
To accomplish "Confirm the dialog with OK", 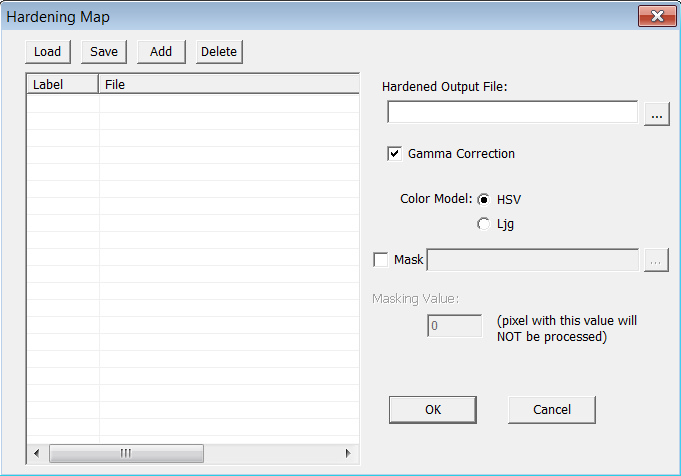I will (x=432, y=409).
